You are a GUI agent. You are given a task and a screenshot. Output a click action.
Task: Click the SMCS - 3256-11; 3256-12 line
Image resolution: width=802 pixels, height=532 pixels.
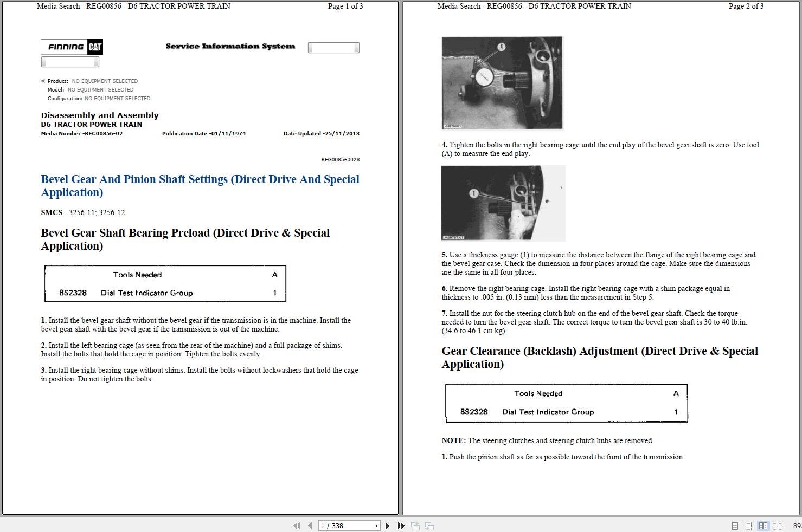click(x=83, y=212)
